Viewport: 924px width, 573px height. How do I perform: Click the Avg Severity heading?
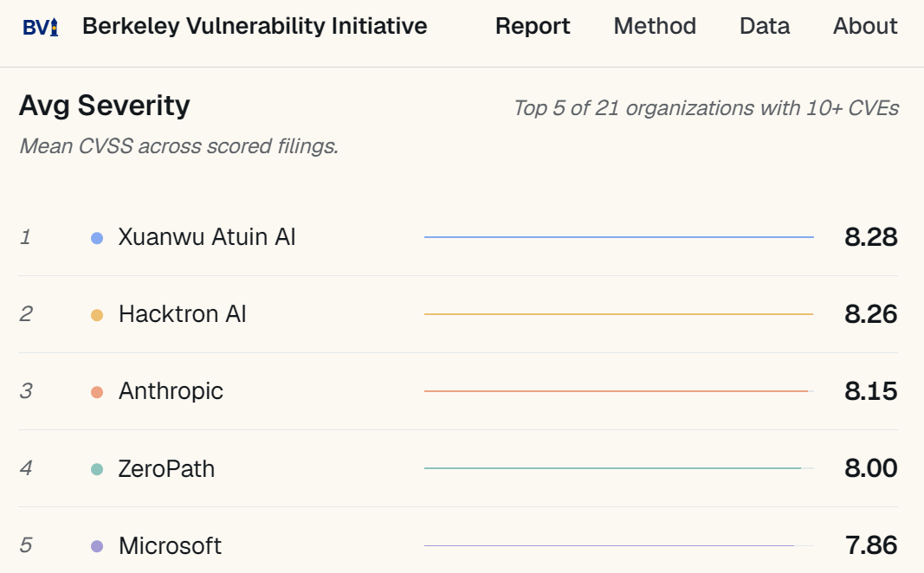pyautogui.click(x=104, y=106)
